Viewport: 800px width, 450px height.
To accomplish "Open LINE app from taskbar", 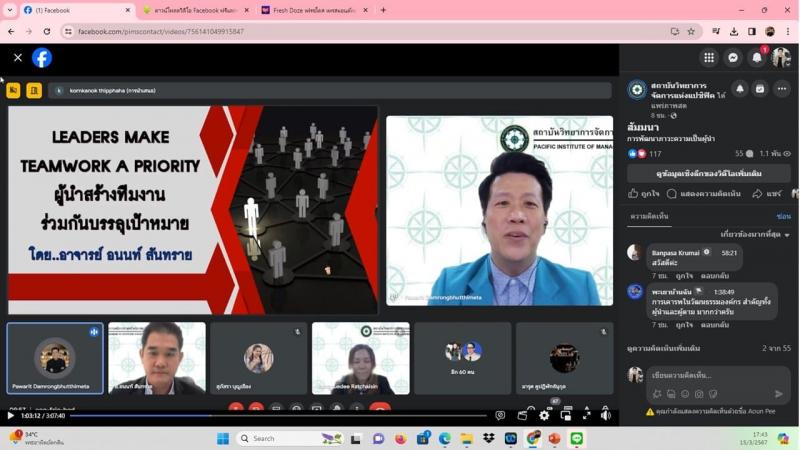I will tap(577, 439).
